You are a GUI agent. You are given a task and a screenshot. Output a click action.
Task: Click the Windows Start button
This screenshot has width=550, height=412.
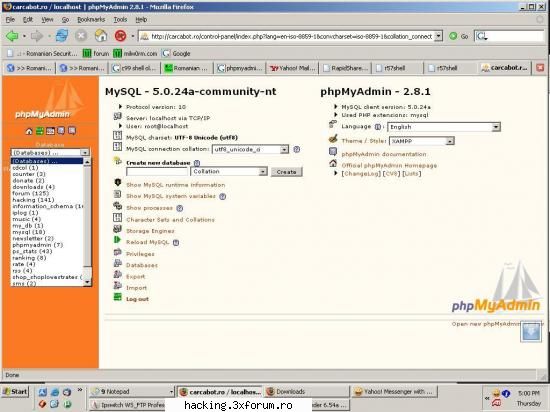click(x=15, y=392)
